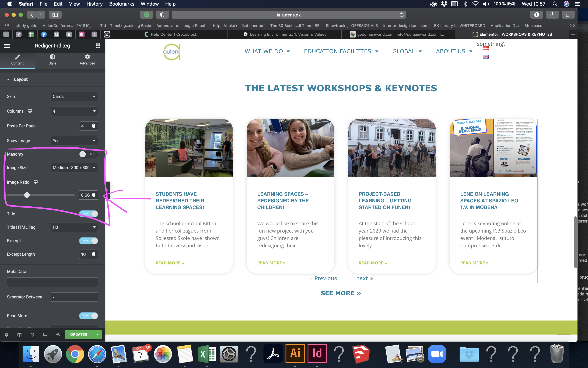Screen dimensions: 588x368
Task: Open the Image Size dropdown
Action: 74,168
